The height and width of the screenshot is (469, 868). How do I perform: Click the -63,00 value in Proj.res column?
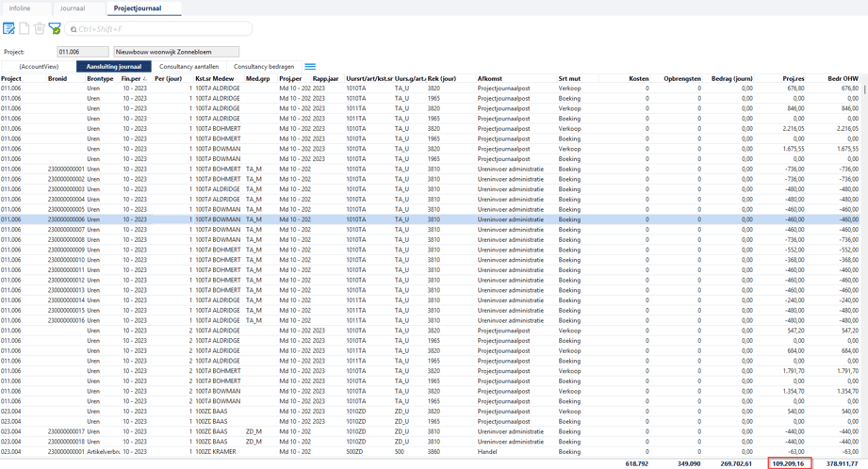796,452
